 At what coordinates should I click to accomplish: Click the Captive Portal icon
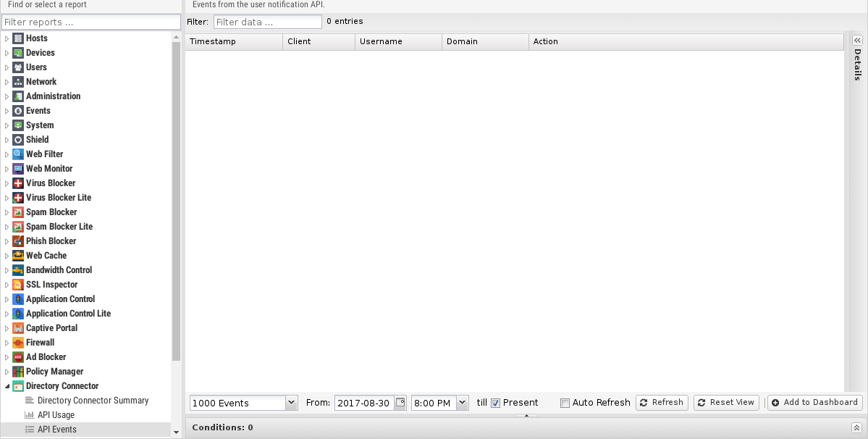17,327
